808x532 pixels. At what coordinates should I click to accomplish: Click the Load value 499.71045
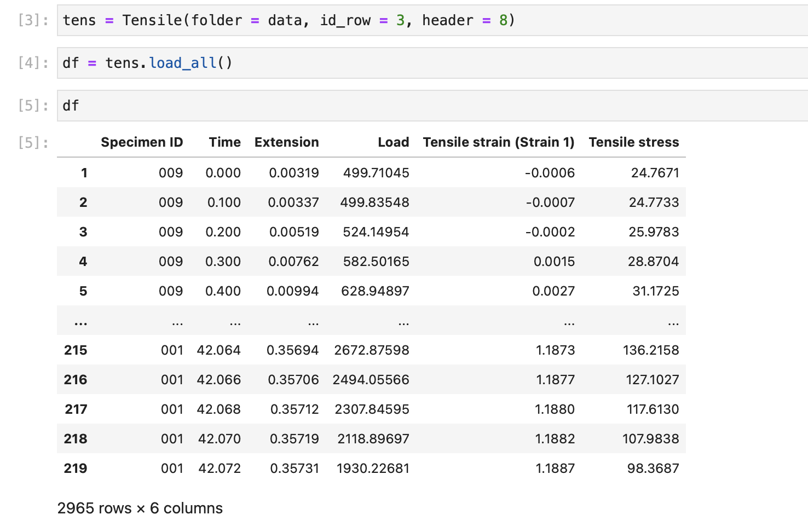(376, 173)
